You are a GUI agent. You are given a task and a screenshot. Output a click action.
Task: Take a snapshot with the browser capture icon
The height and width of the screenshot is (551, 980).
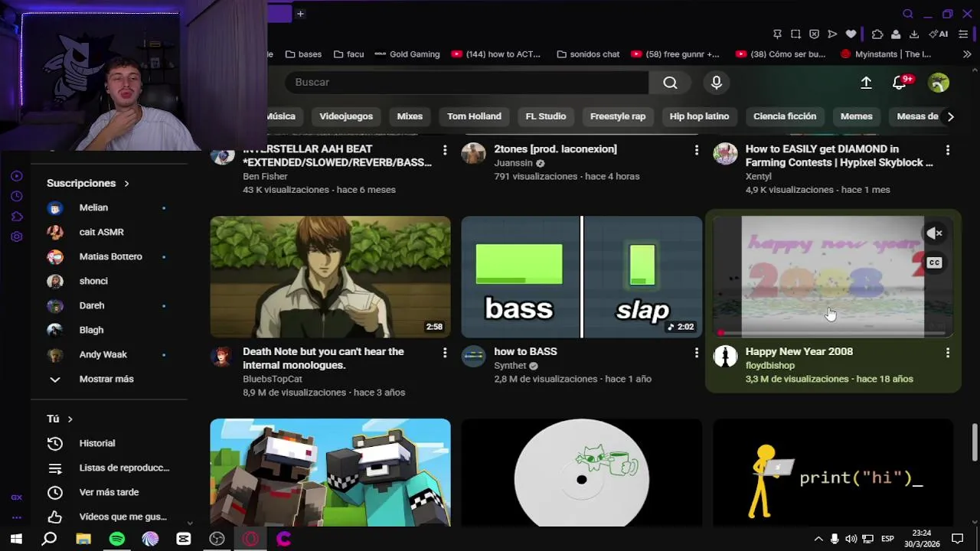(795, 34)
